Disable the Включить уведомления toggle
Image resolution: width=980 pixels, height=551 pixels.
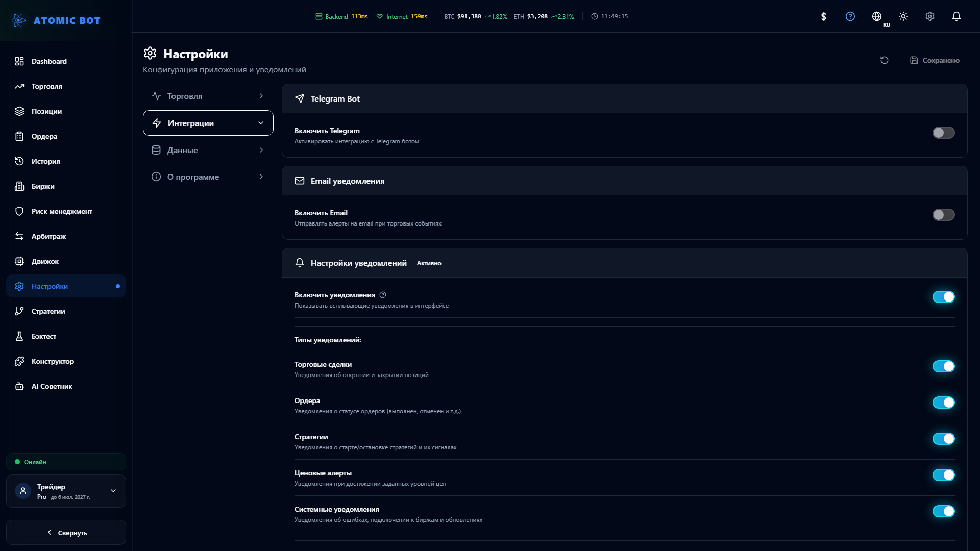click(943, 297)
